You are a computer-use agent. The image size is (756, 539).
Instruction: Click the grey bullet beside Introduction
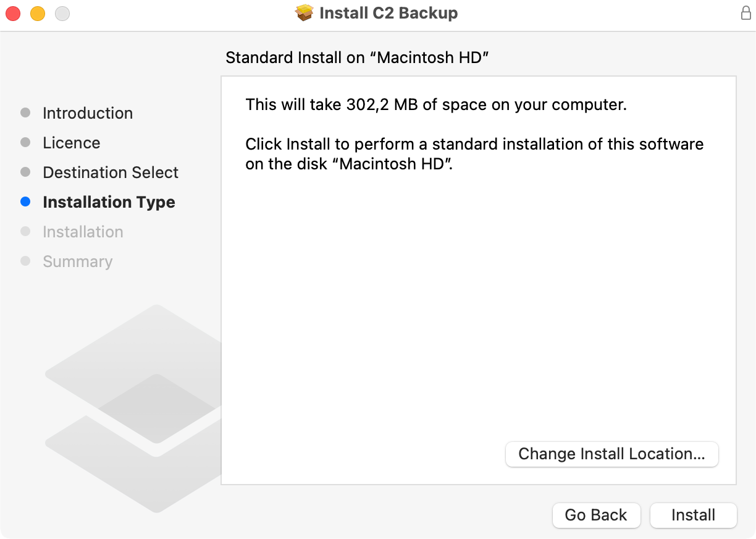pos(25,112)
